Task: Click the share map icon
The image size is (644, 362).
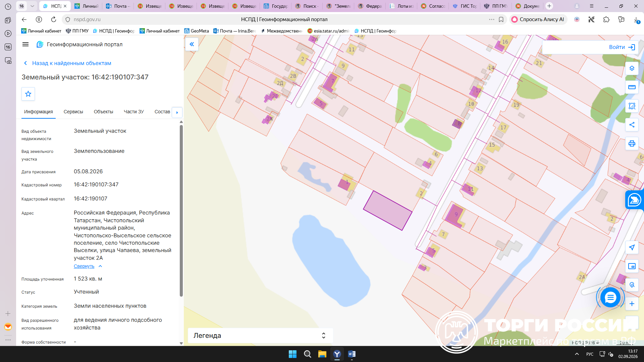Action: point(632,125)
